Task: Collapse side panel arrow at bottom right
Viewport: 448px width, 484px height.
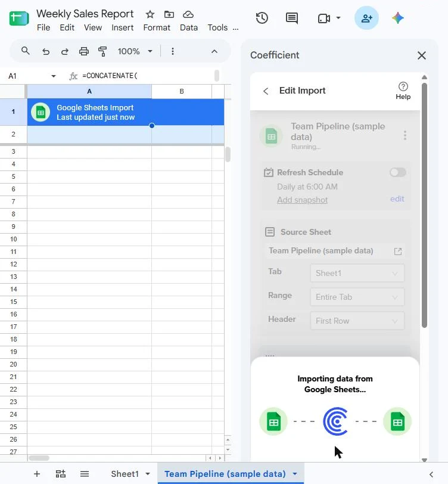Action: [x=431, y=474]
